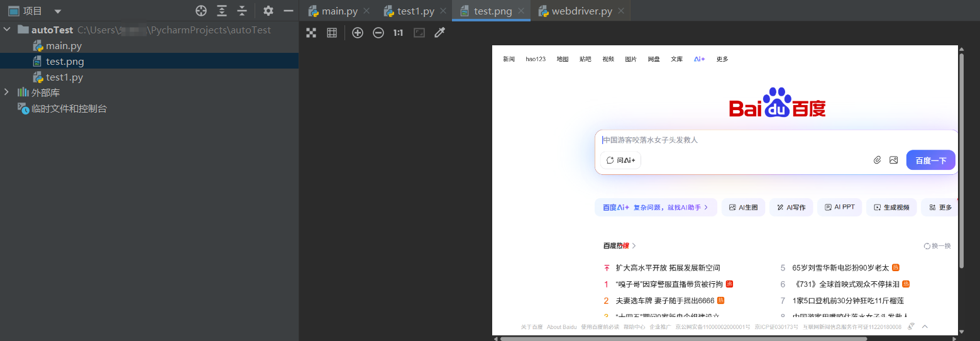Close the test.png tab
The height and width of the screenshot is (341, 980).
click(522, 11)
